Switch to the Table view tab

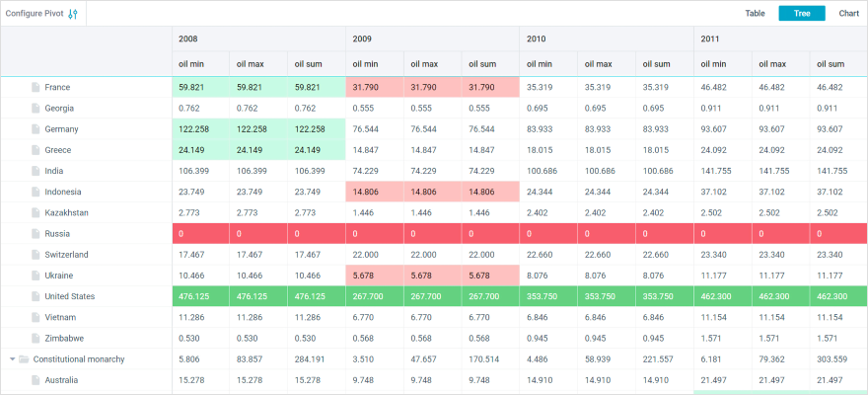coord(755,14)
